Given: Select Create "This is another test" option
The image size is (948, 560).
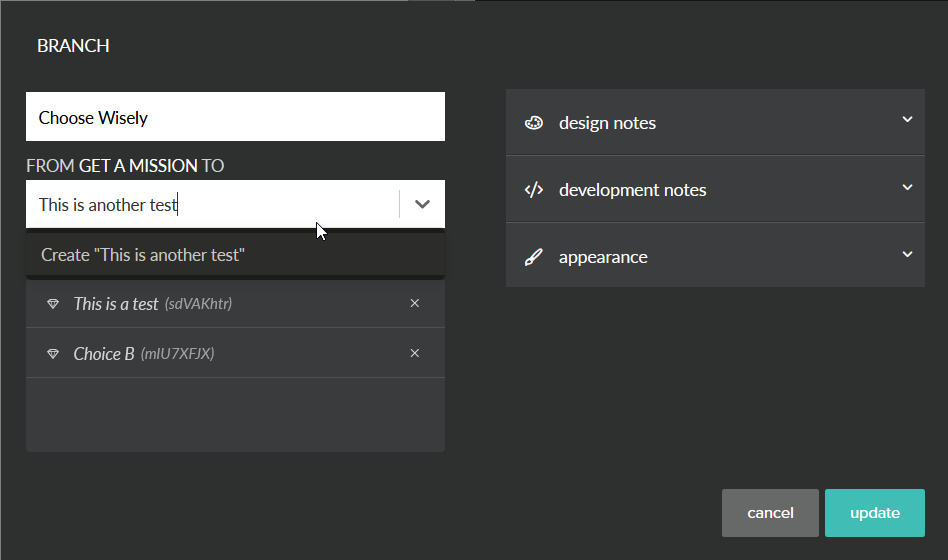Looking at the screenshot, I should tap(235, 255).
